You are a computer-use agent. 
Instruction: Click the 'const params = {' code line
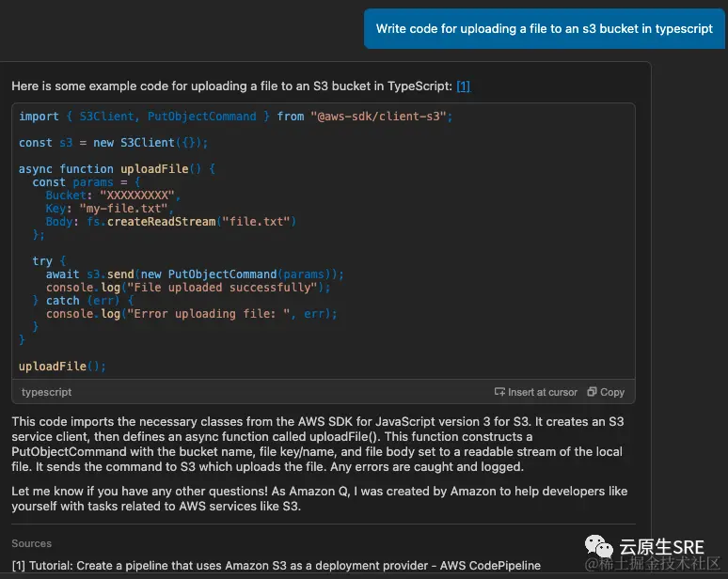[87, 182]
